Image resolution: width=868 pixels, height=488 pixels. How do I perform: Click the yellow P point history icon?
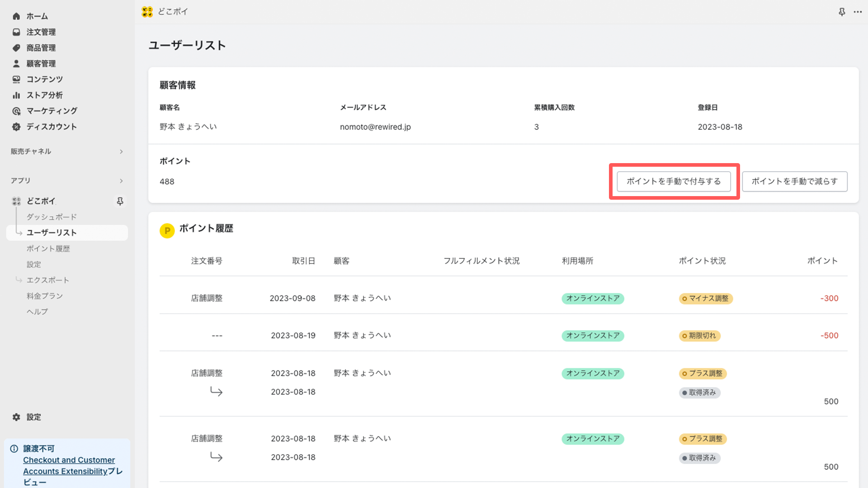click(167, 231)
